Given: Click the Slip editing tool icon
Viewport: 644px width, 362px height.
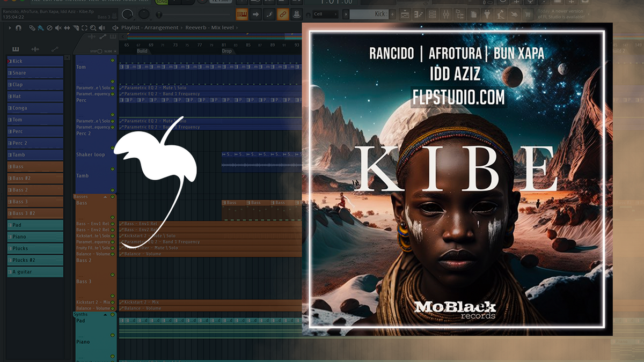Looking at the screenshot, I should [67, 27].
